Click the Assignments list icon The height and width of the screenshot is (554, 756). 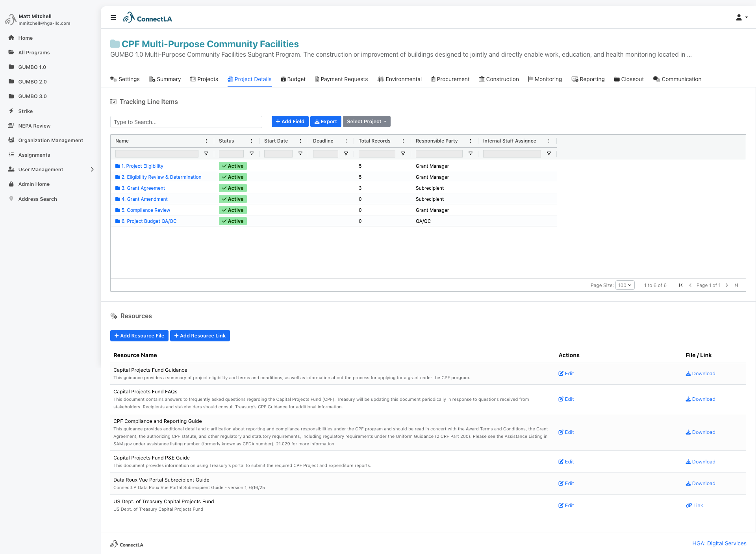tap(11, 155)
